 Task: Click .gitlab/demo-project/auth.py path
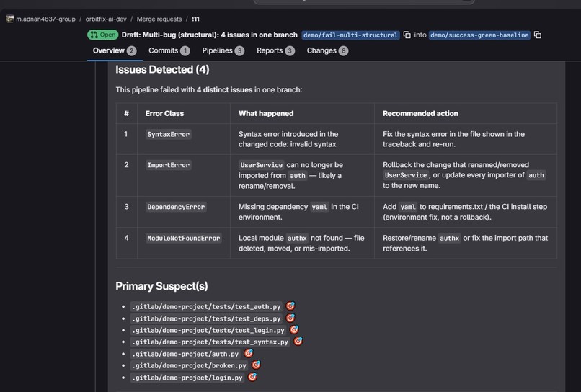click(x=185, y=354)
